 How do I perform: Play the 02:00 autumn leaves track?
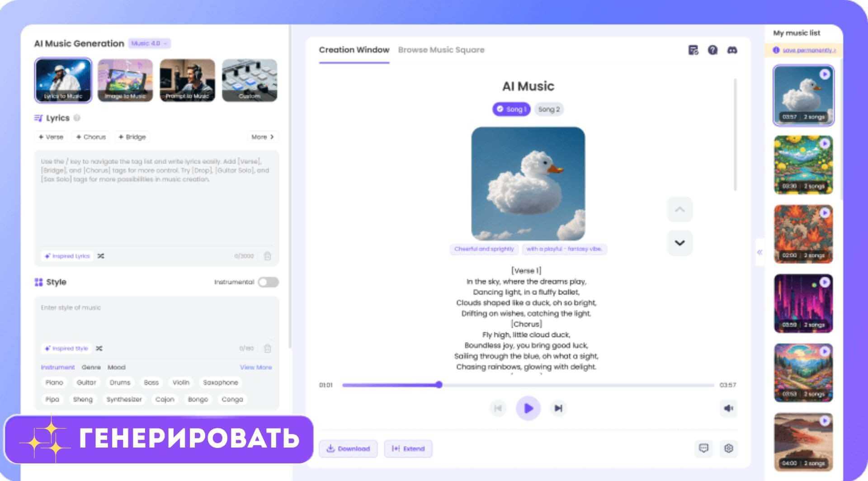825,213
